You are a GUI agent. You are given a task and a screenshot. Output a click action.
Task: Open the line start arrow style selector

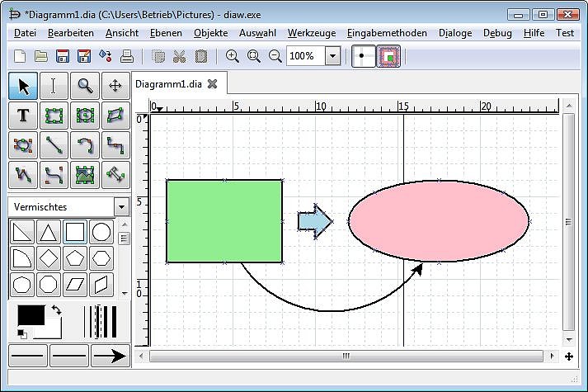pos(28,355)
